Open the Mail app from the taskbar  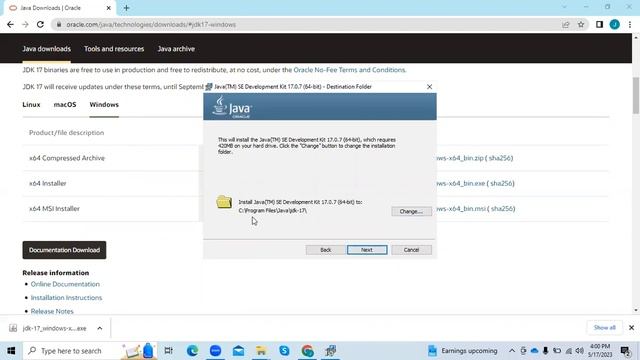pyautogui.click(x=238, y=351)
